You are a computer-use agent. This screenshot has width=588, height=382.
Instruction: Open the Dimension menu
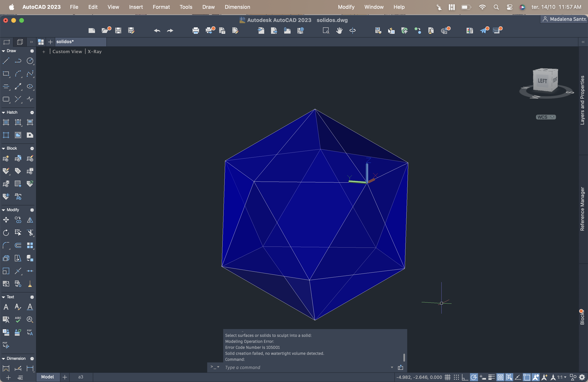pos(237,7)
